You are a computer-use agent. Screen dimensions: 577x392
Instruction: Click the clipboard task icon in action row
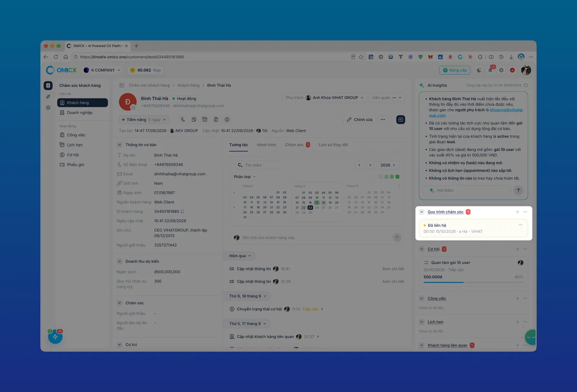216,120
